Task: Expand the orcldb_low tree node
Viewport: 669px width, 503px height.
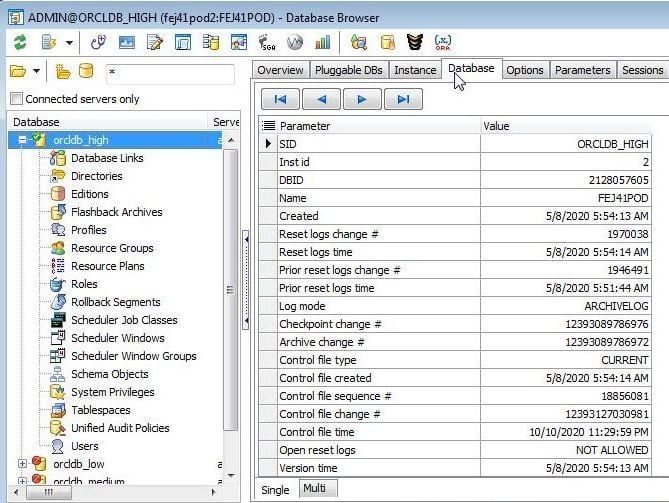Action: (22, 464)
